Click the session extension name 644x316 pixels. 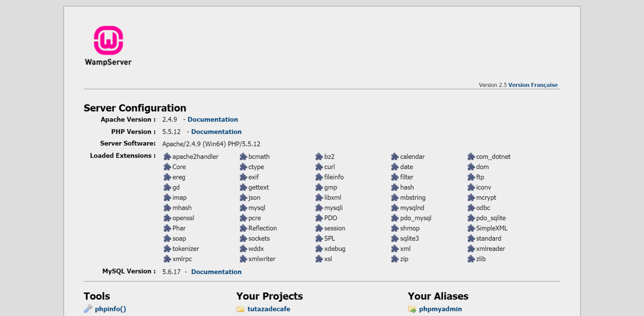click(x=334, y=228)
